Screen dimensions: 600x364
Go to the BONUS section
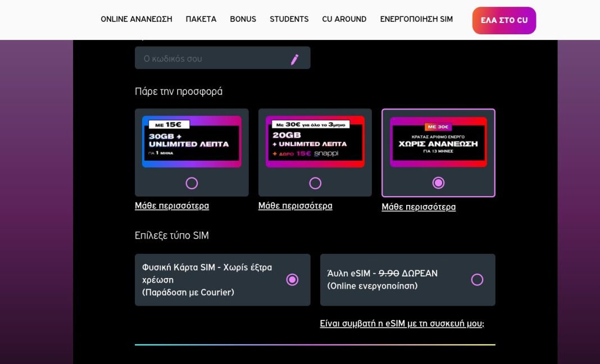pyautogui.click(x=243, y=19)
